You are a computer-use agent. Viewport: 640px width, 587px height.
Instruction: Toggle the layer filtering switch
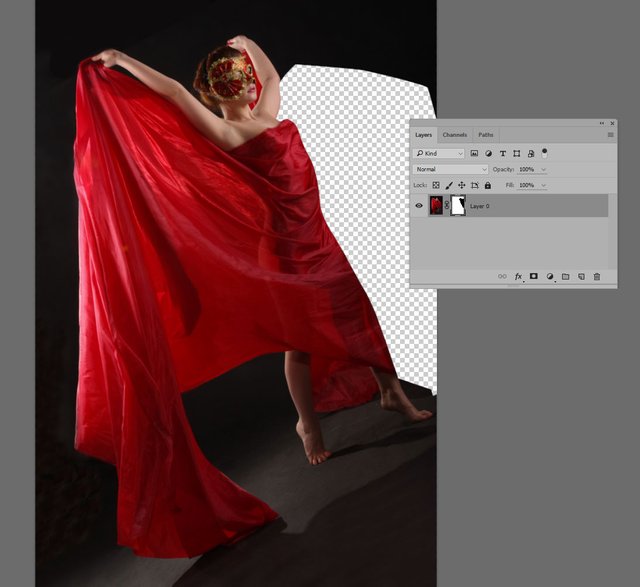(544, 153)
